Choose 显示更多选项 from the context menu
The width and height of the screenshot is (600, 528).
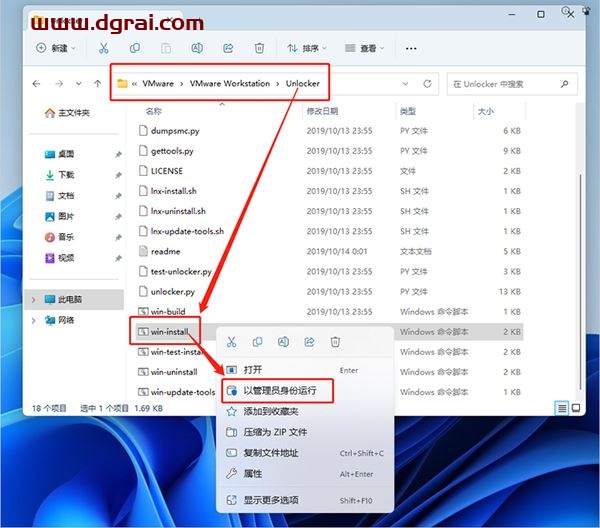(x=305, y=500)
